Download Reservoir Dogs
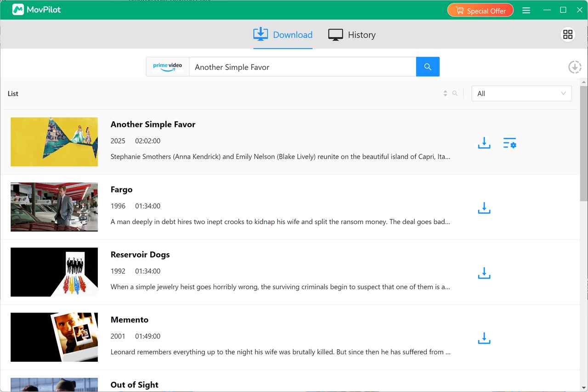Viewport: 588px width, 392px height. (x=484, y=273)
